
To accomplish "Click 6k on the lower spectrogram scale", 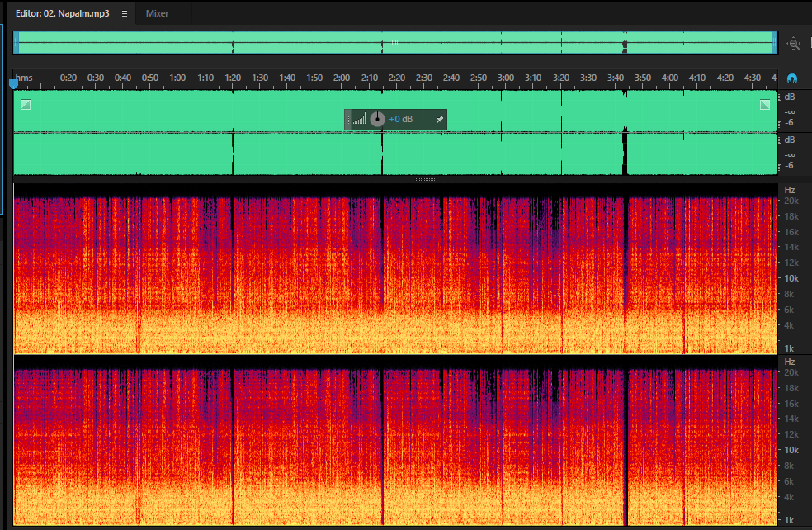I will pos(789,481).
